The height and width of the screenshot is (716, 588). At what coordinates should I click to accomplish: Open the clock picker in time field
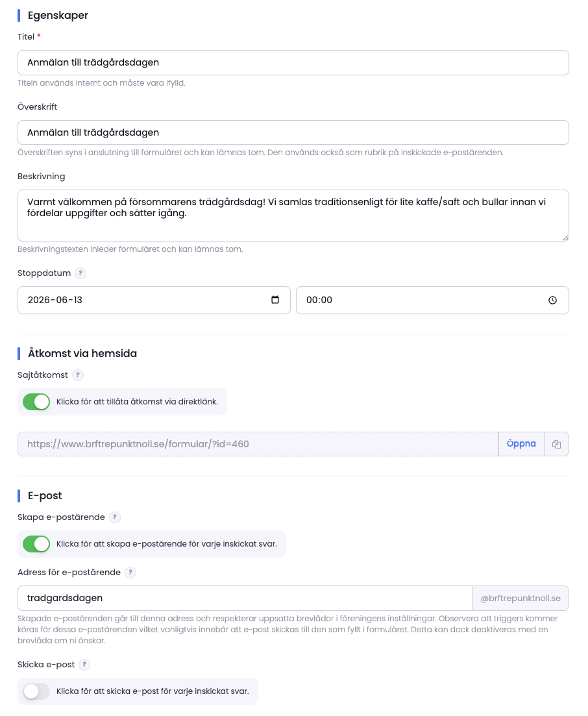coord(552,300)
